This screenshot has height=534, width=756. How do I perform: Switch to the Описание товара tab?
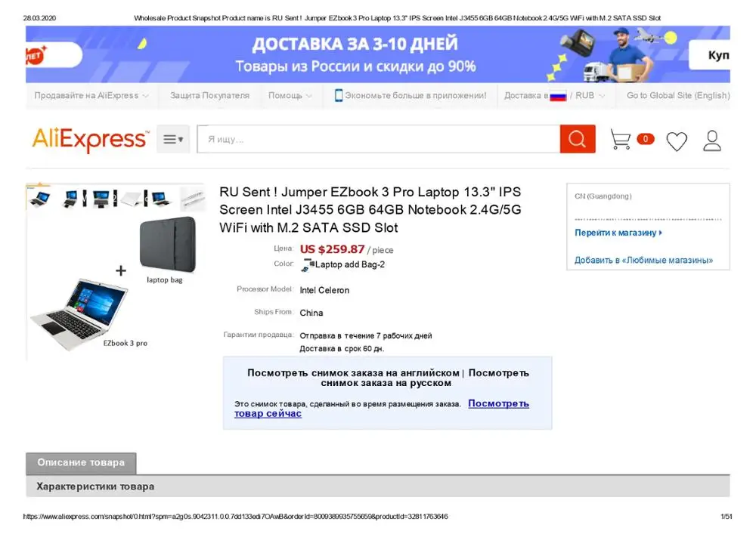(x=81, y=463)
